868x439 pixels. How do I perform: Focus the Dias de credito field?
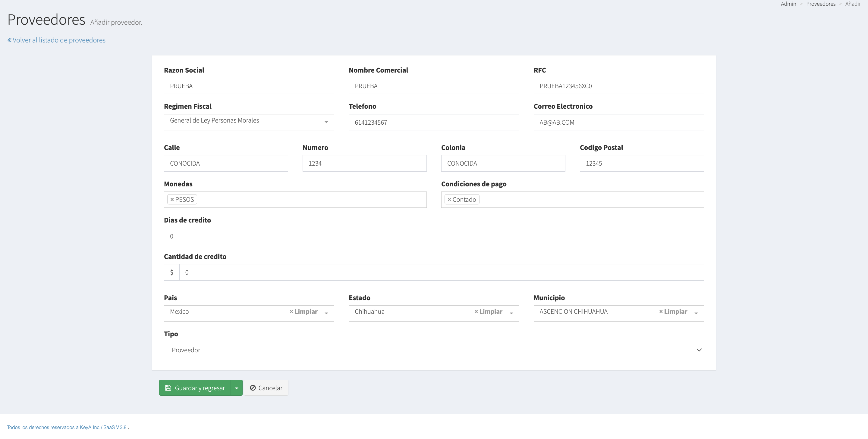pyautogui.click(x=434, y=236)
